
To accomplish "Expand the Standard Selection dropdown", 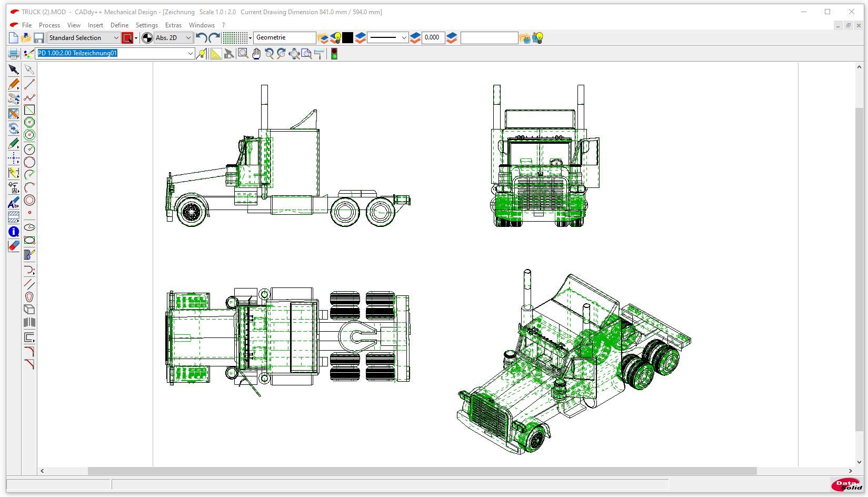I will (x=116, y=38).
